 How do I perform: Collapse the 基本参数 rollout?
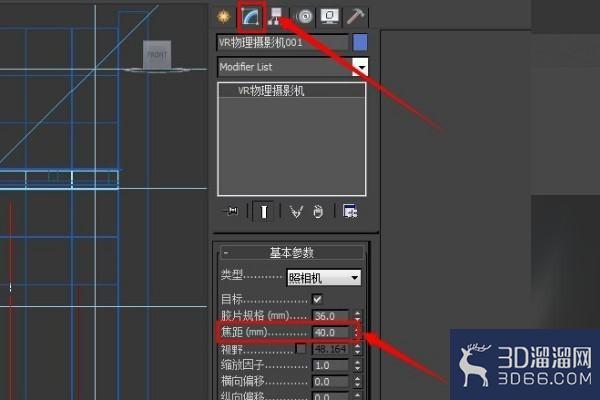(292, 253)
